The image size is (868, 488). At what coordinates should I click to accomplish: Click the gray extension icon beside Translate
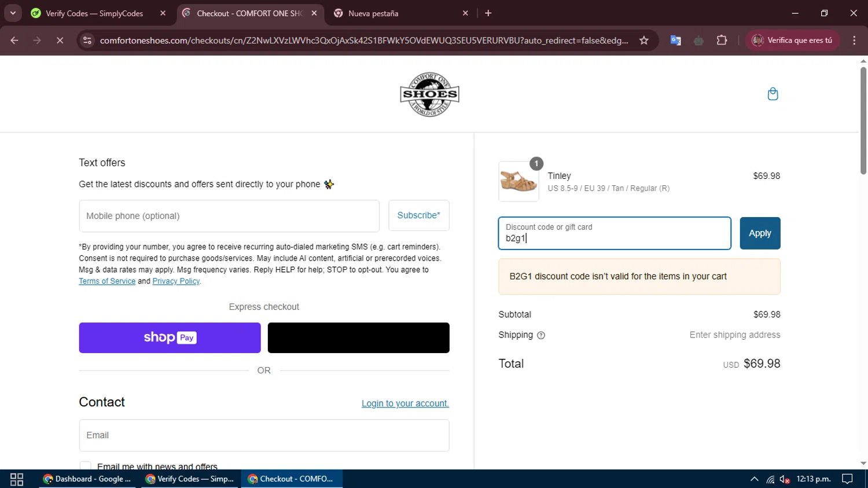[698, 41]
